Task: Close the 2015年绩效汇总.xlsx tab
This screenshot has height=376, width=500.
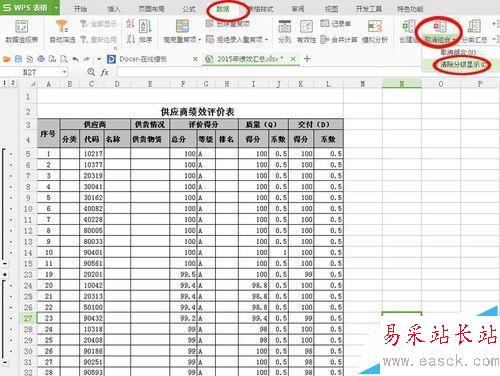Action: click(x=293, y=59)
